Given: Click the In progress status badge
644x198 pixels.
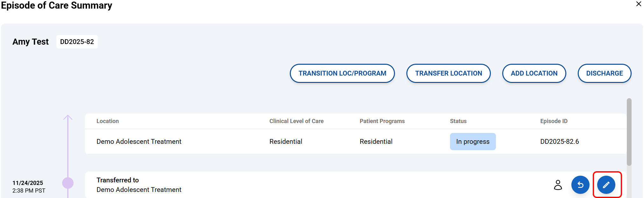Looking at the screenshot, I should (x=473, y=142).
